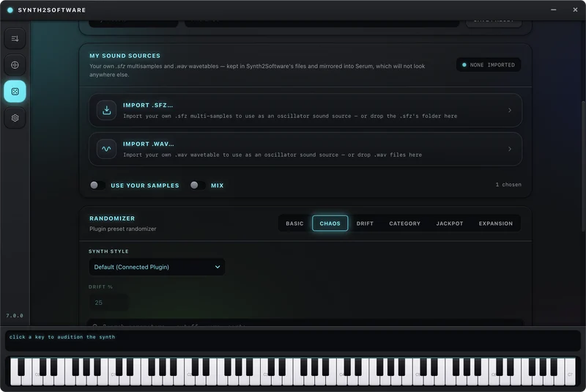Expand the Import .WAV row chevron
Image resolution: width=586 pixels, height=392 pixels.
pos(510,149)
